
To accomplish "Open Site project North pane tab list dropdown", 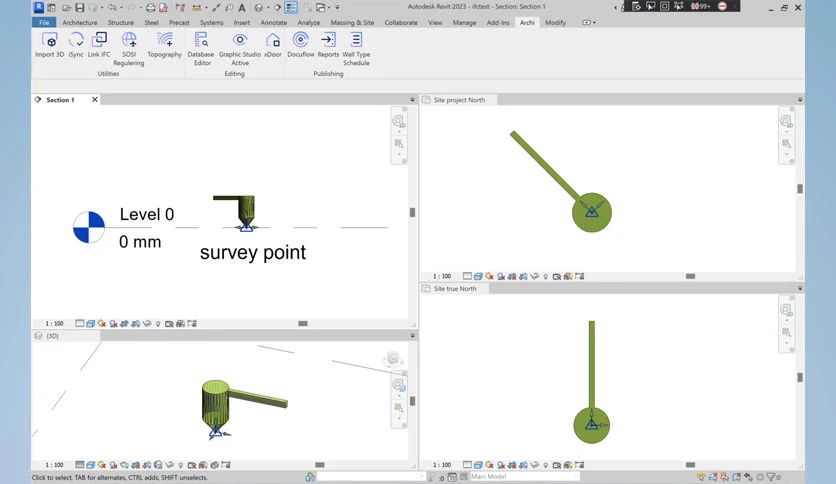I will (x=800, y=100).
